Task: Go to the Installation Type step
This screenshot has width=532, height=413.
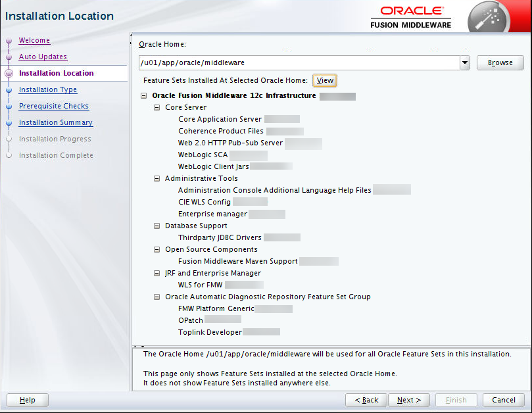Action: [48, 89]
